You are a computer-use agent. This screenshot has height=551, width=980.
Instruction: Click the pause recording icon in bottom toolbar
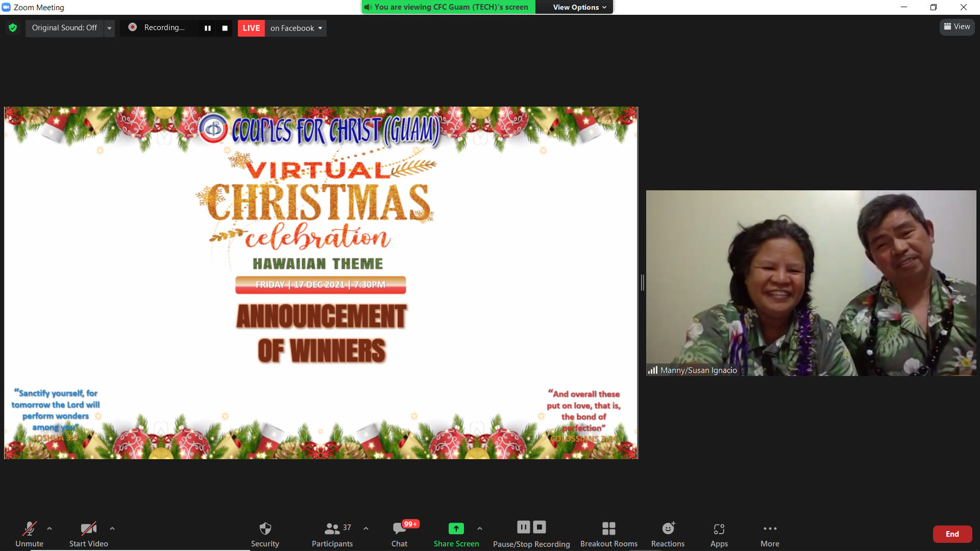[x=524, y=527]
